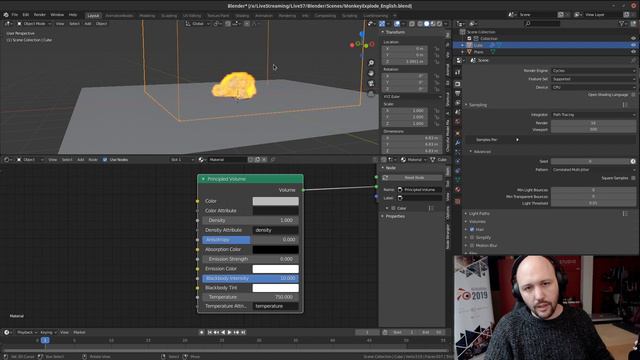
Task: Click the Density Attribute text field
Action: (276, 230)
